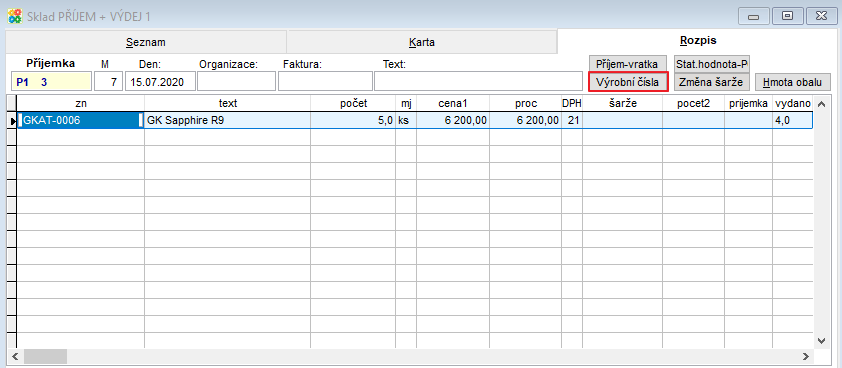Click the Organizace input field
The image size is (842, 368).
click(x=236, y=82)
